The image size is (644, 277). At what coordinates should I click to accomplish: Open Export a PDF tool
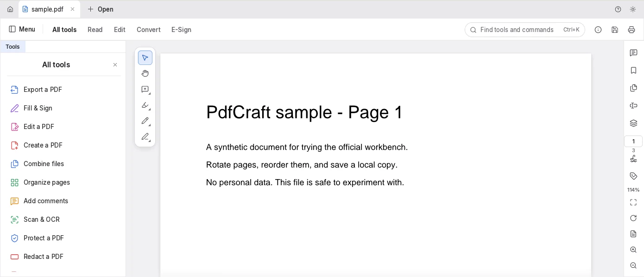(x=63, y=90)
